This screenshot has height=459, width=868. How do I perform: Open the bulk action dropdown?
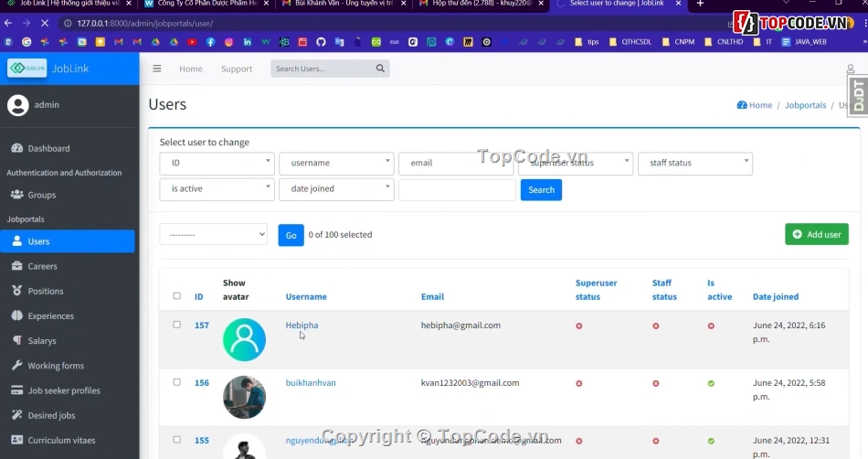click(x=214, y=235)
